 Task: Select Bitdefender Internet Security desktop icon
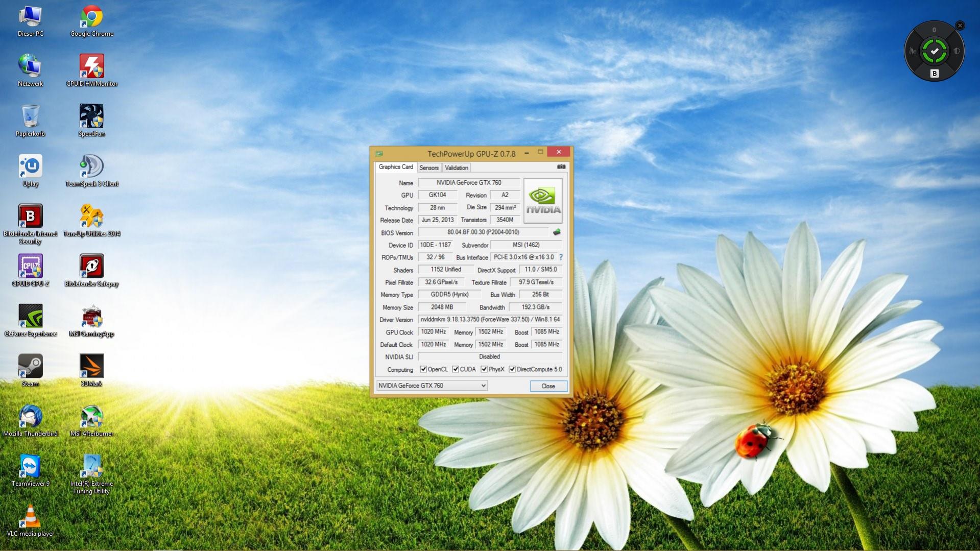tap(30, 224)
